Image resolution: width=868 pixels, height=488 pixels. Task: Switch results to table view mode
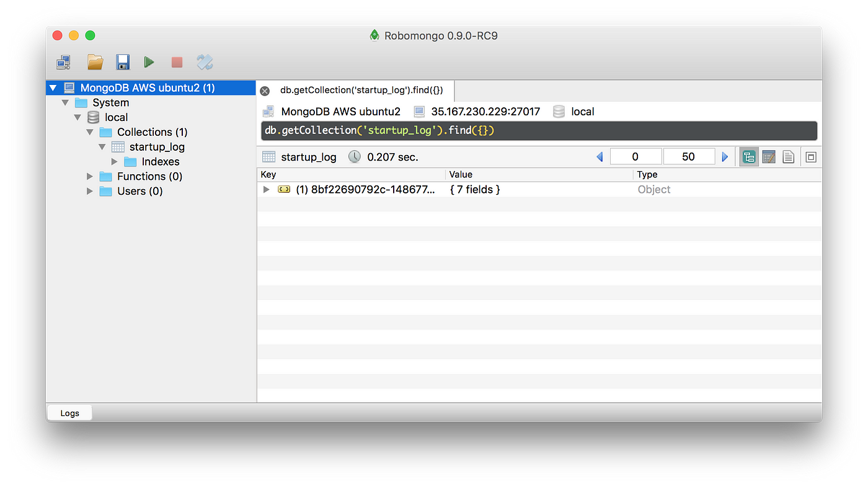pyautogui.click(x=769, y=157)
